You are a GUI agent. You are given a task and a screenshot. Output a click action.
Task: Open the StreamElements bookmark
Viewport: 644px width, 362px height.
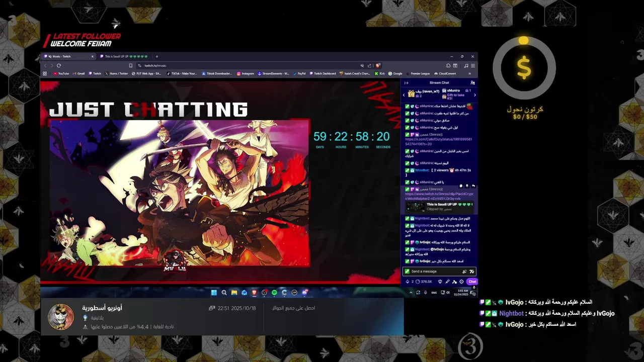tap(273, 73)
